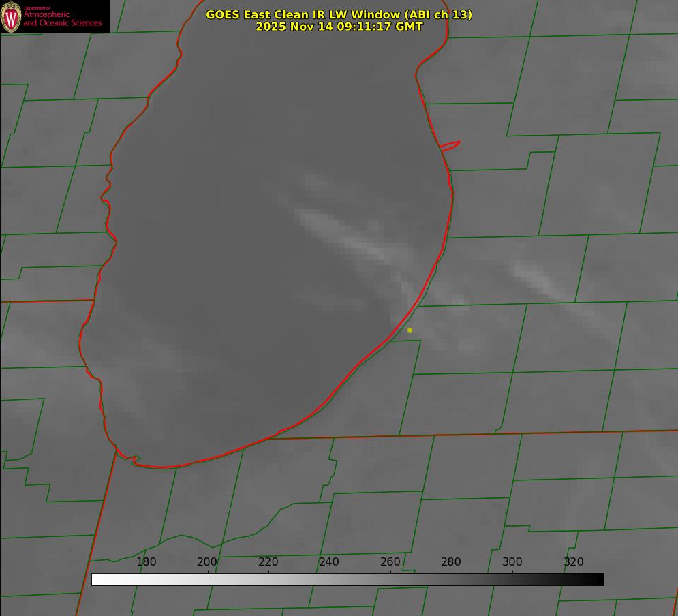Image resolution: width=678 pixels, height=616 pixels.
Task: Pick the 220 colorbar tick label
Action: 268,562
